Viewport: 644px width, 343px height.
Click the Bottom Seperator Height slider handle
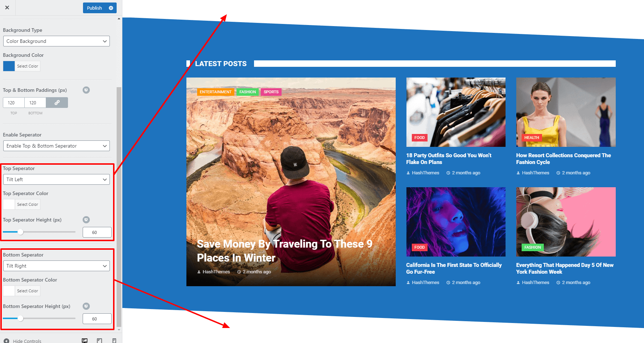[x=21, y=318]
